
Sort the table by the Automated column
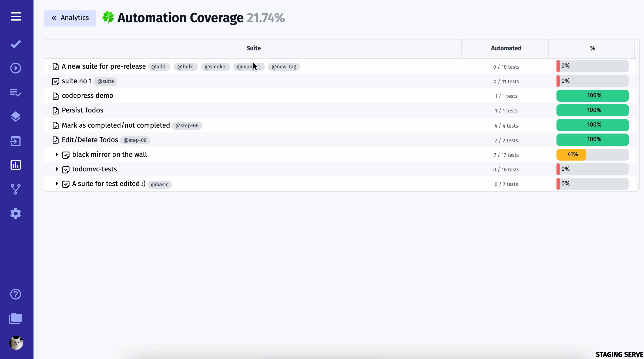coord(506,48)
